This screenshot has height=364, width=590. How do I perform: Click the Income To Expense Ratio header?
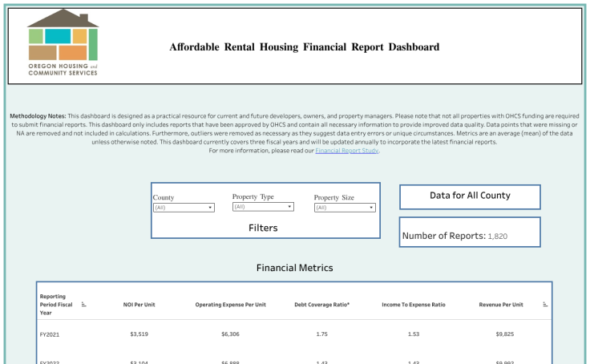click(x=413, y=305)
